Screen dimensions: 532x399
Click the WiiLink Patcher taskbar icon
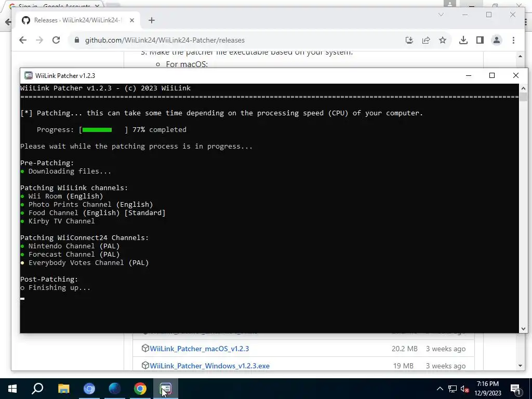[x=165, y=389]
